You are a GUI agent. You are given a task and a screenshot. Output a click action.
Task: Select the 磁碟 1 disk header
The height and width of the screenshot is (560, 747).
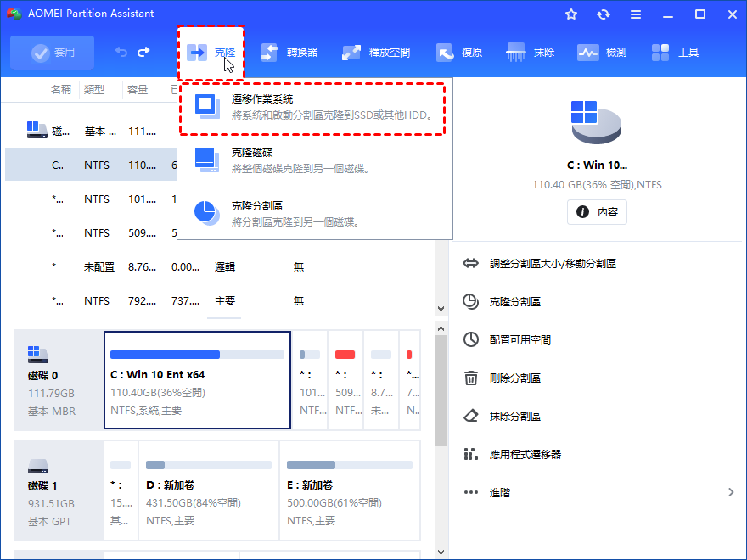pyautogui.click(x=59, y=490)
